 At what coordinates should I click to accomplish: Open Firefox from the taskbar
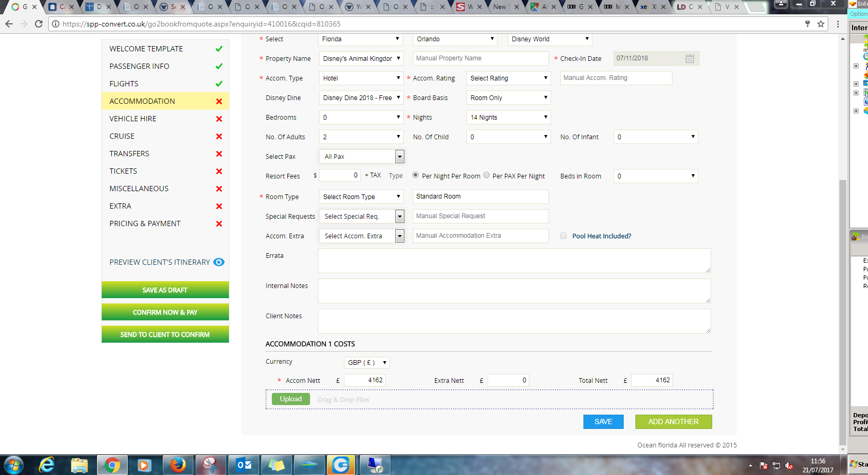click(x=178, y=465)
